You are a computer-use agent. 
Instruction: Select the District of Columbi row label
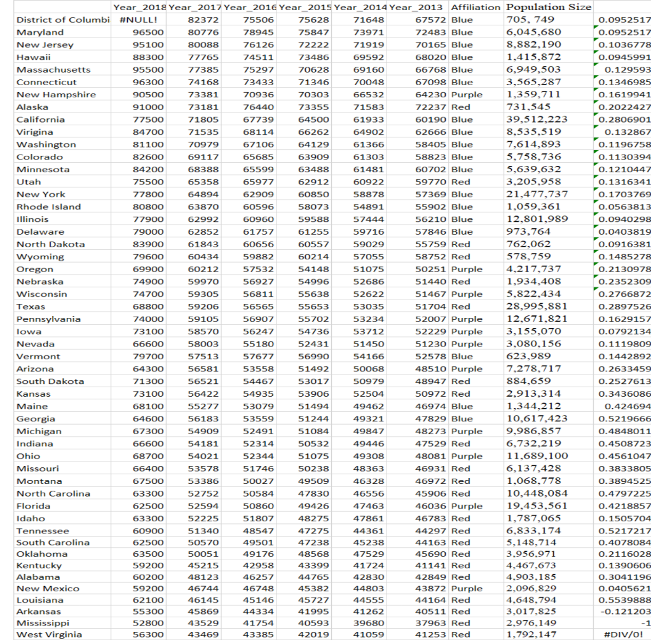click(x=62, y=20)
